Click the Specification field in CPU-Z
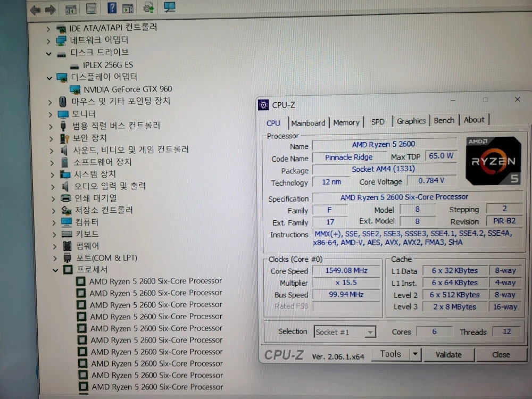Image resolution: width=532 pixels, height=399 pixels. (x=417, y=197)
